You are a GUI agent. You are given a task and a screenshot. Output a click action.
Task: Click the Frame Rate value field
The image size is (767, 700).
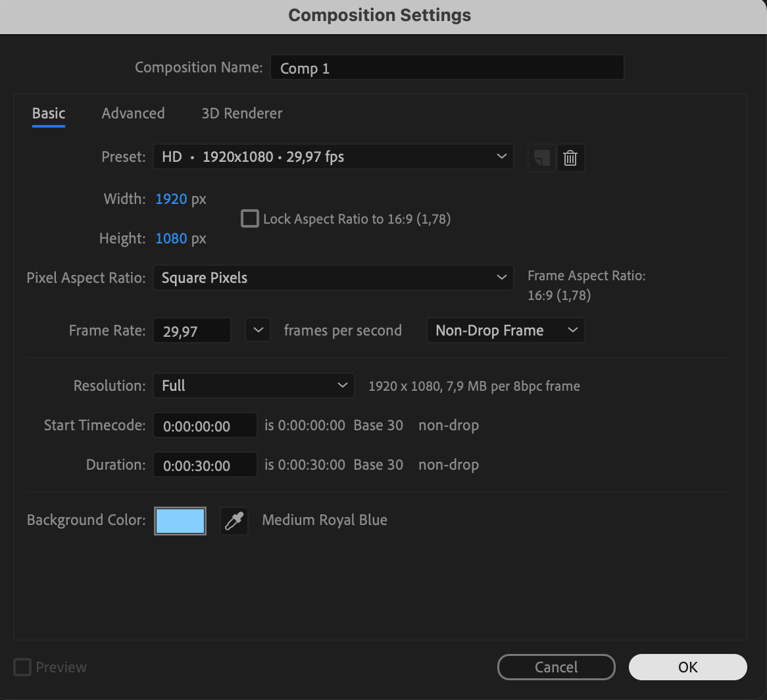[x=192, y=331]
